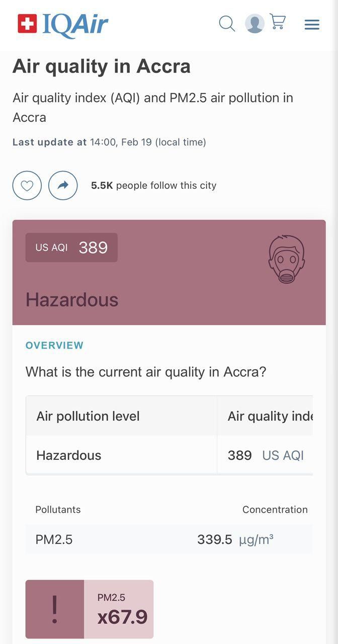Image resolution: width=338 pixels, height=644 pixels.
Task: Click the Air quality index column header
Action: (265, 416)
